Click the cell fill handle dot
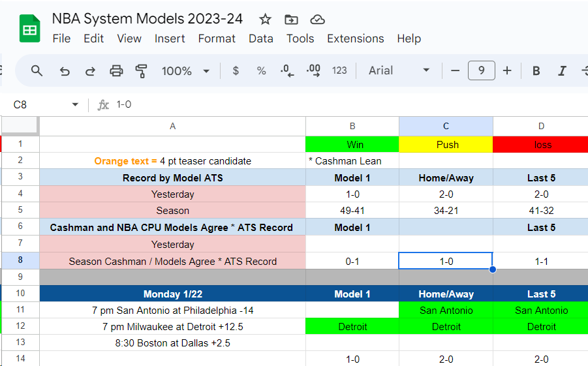Viewport: 588px width, 366px height. click(493, 269)
